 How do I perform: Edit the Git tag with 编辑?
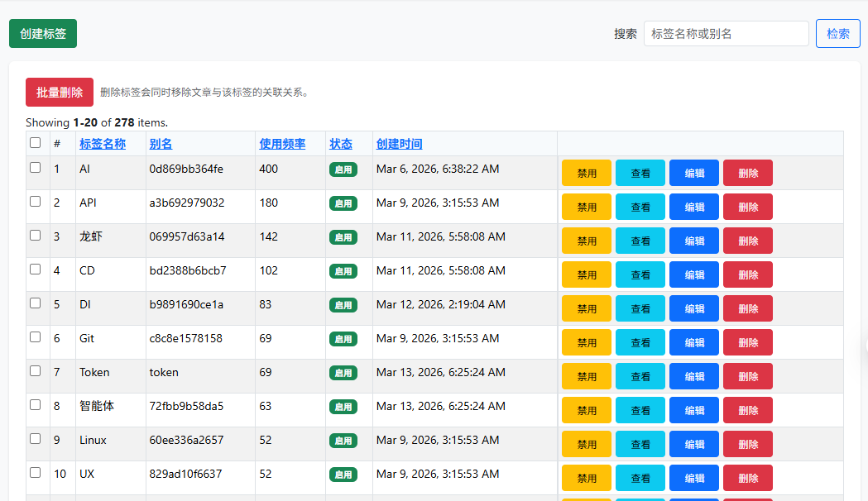694,342
